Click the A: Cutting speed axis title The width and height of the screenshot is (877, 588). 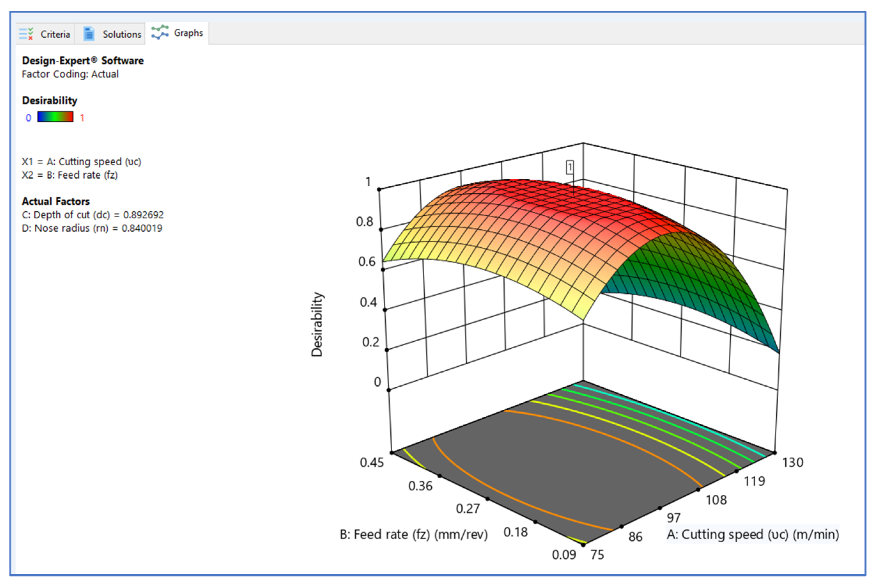coord(752,534)
